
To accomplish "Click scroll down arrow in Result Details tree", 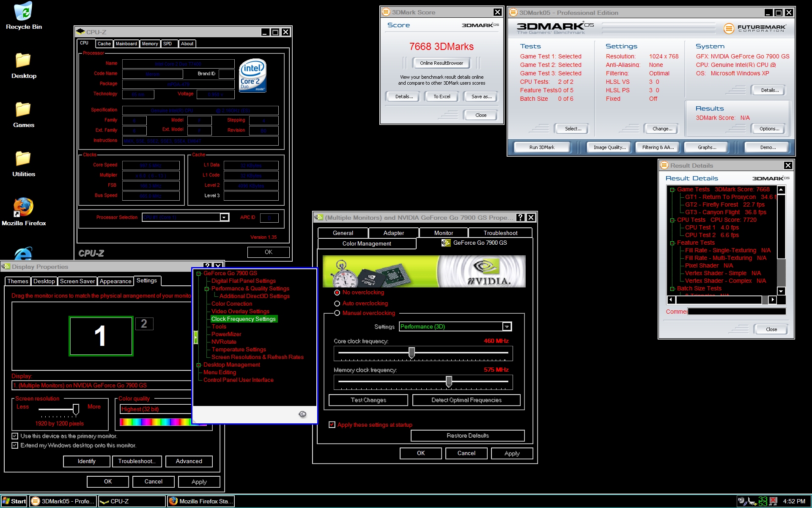I will pos(781,291).
